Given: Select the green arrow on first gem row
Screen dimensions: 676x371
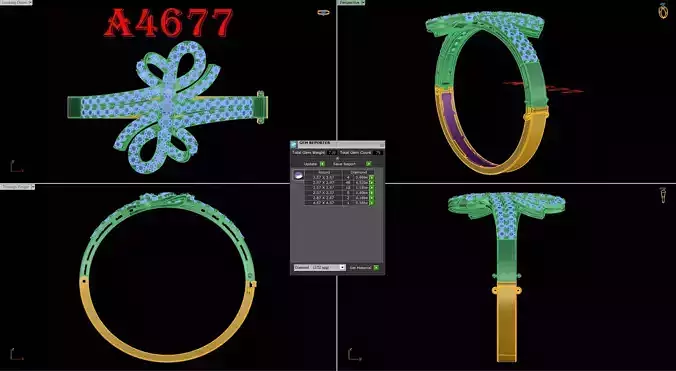Looking at the screenshot, I should click(372, 178).
